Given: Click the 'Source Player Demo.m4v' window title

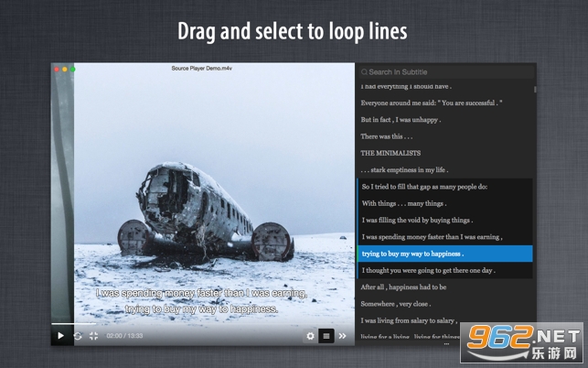Looking at the screenshot, I should [x=202, y=69].
